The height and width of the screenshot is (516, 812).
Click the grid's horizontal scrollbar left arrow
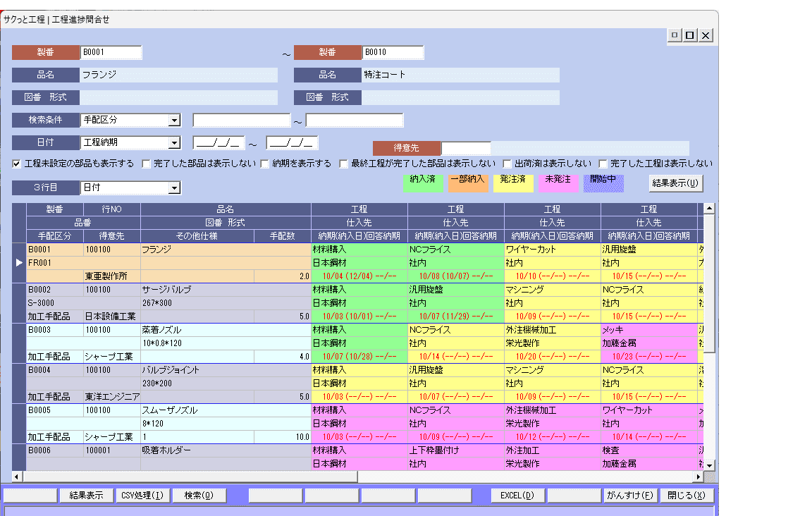(18, 477)
